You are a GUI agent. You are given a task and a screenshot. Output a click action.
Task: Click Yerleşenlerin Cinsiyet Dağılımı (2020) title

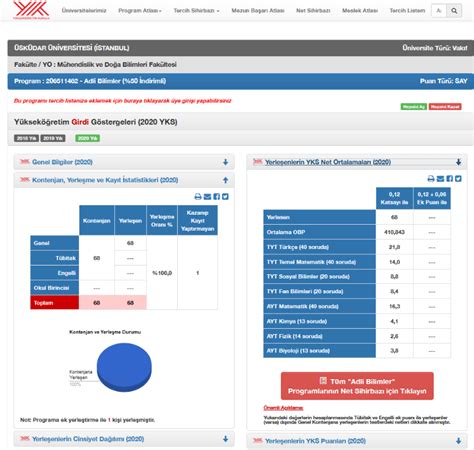(x=88, y=439)
